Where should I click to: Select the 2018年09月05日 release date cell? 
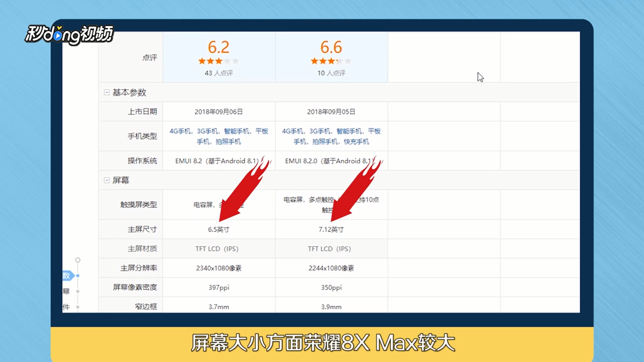pos(331,112)
